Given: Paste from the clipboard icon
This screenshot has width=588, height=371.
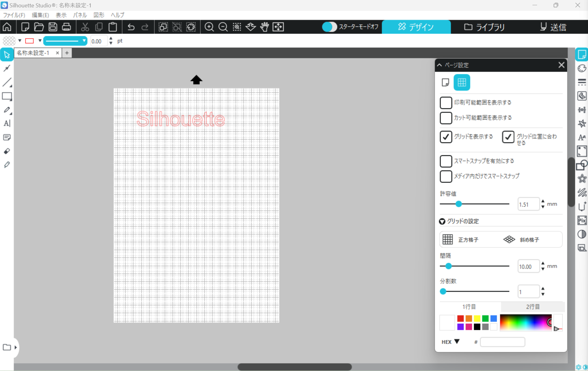Looking at the screenshot, I should click(x=113, y=27).
